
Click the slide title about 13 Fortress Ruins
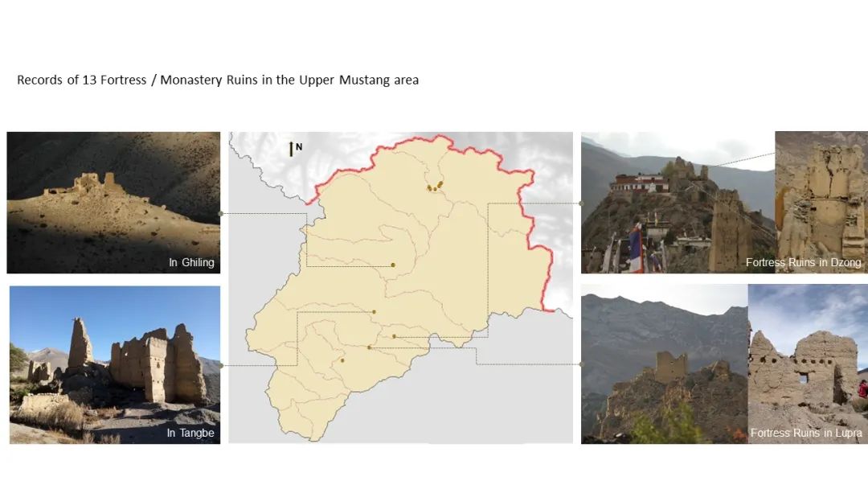[x=218, y=80]
